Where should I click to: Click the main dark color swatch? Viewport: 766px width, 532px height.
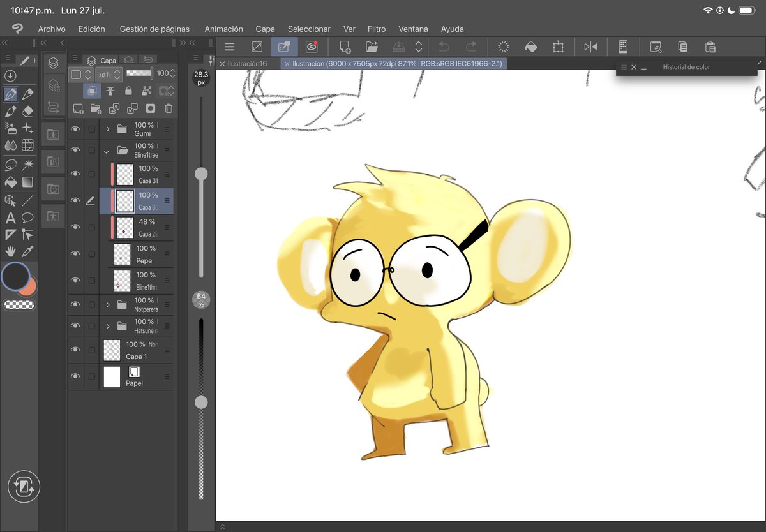pos(15,276)
